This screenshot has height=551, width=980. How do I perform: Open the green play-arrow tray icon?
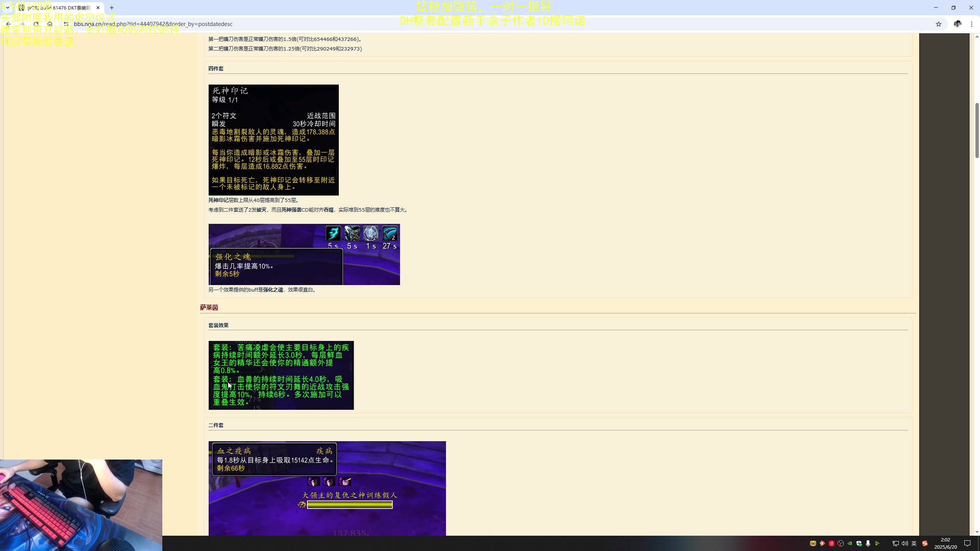pos(877,543)
